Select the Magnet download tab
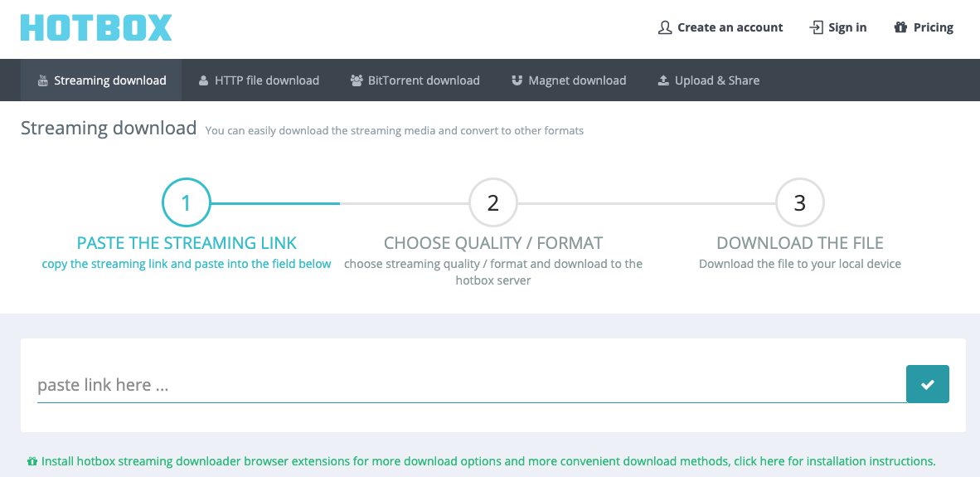Viewport: 980px width, 477px height. tap(569, 80)
